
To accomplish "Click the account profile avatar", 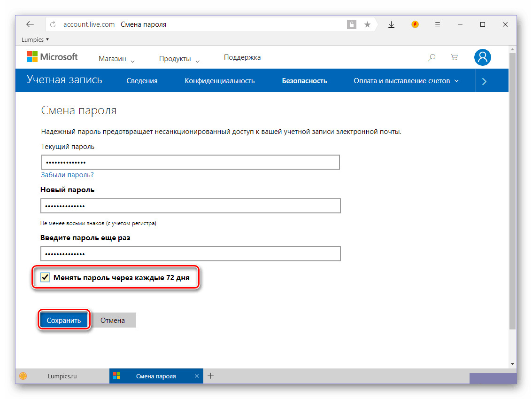I will point(482,57).
